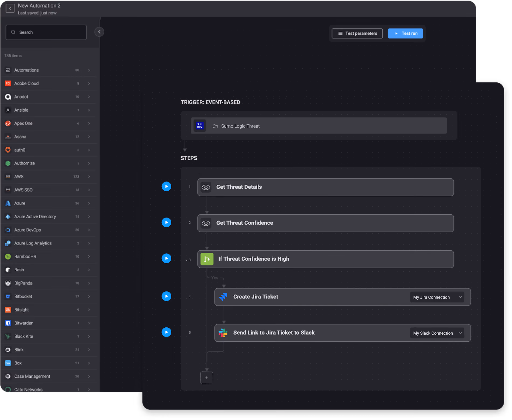This screenshot has height=420, width=512.
Task: Click the Search field in the sidebar
Action: (46, 32)
